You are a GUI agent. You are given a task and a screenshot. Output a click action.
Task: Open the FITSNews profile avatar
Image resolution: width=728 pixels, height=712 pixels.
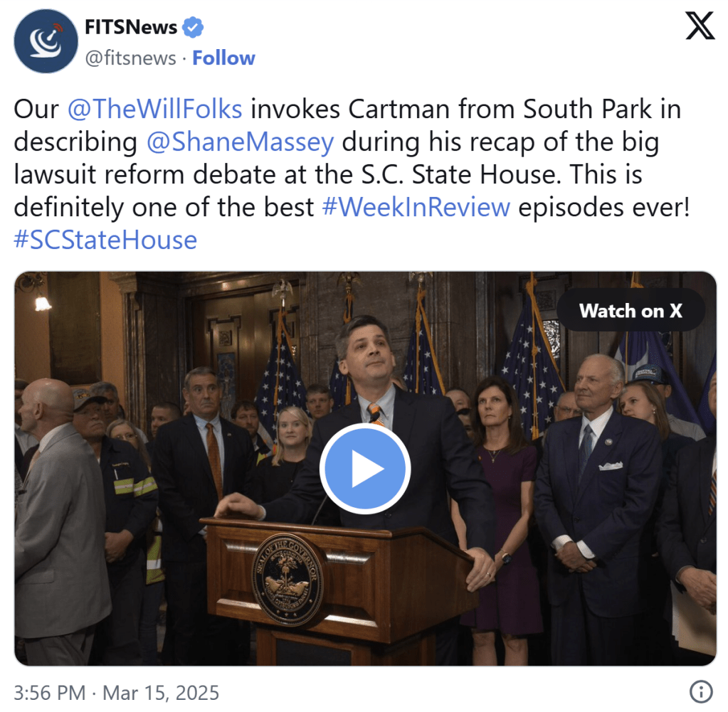pos(46,41)
